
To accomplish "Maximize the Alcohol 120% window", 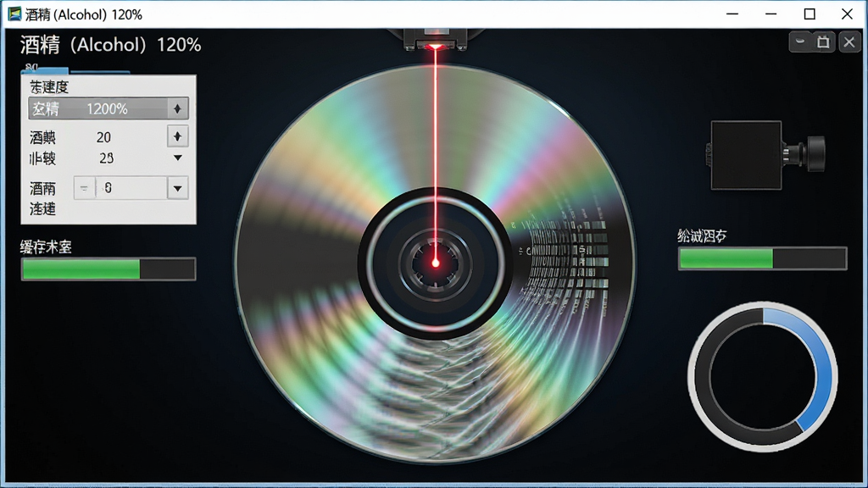I will click(810, 14).
